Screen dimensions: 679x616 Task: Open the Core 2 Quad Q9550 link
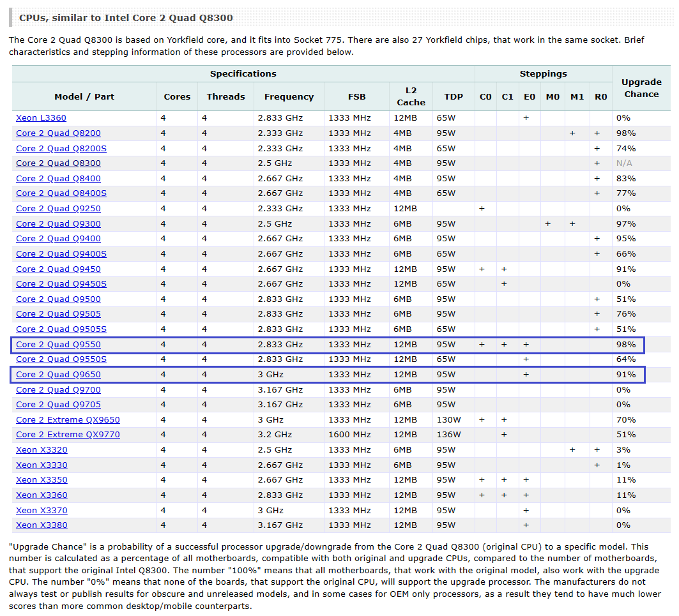pyautogui.click(x=59, y=345)
